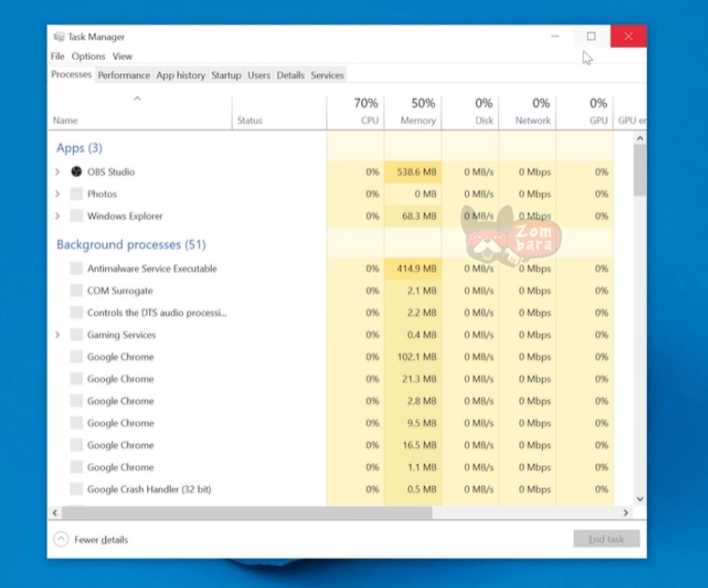Click the OBS Studio app icon

click(76, 172)
